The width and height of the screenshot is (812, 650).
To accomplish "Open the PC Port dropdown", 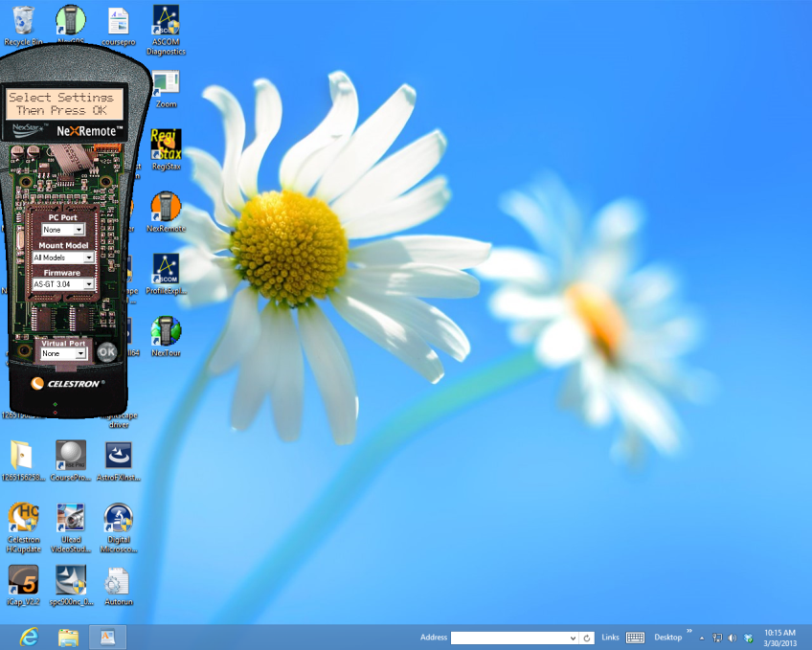I will [x=63, y=229].
